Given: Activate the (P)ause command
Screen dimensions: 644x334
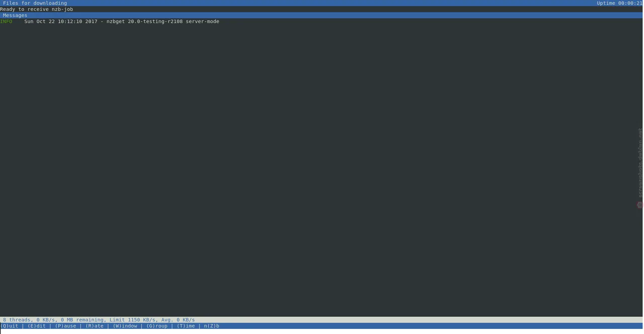Looking at the screenshot, I should point(65,326).
